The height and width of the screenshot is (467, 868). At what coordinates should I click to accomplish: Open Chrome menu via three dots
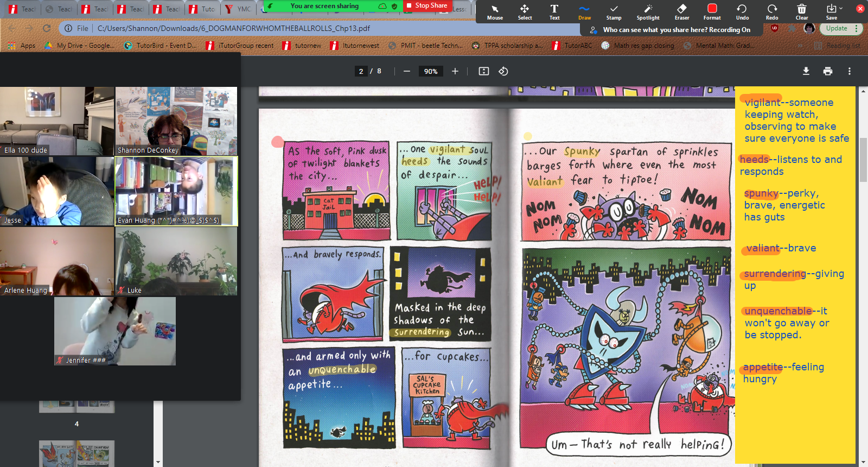click(x=857, y=28)
